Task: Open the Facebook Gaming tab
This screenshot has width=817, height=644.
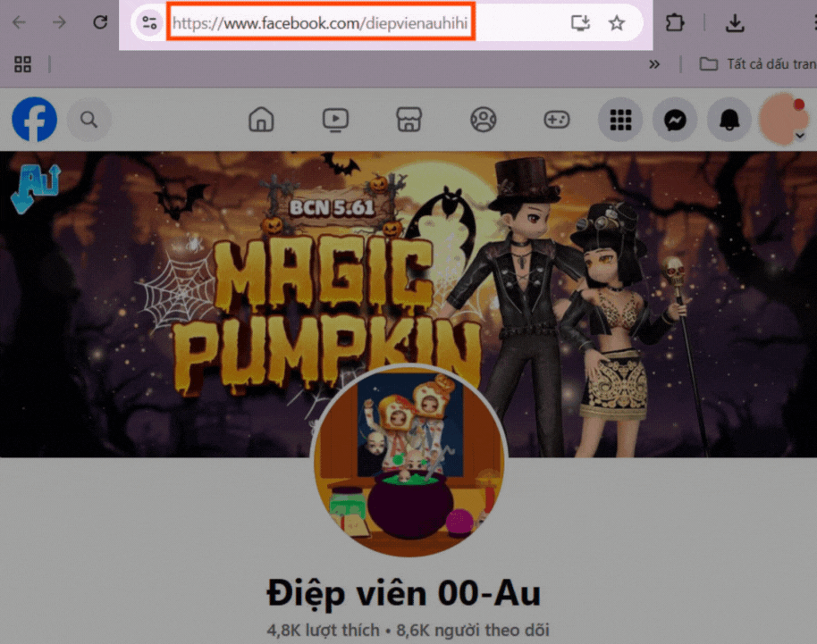Action: pos(557,119)
